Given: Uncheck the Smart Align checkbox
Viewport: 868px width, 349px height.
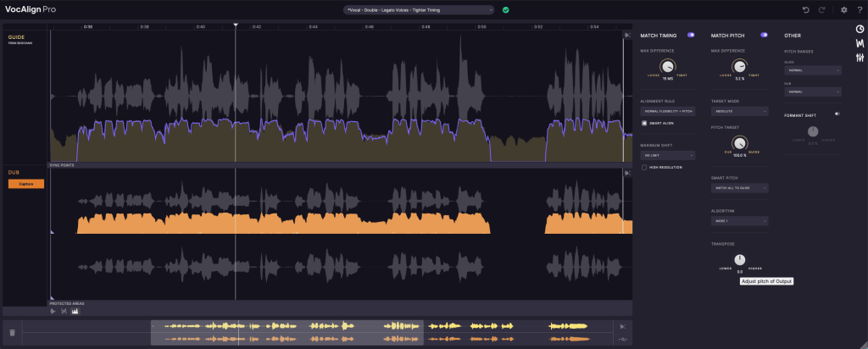Looking at the screenshot, I should [x=644, y=123].
